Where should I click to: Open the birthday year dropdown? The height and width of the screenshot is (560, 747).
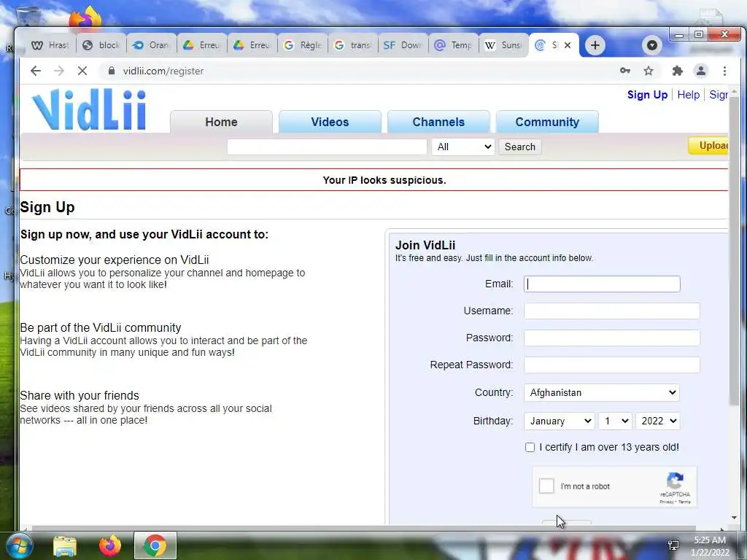point(657,421)
